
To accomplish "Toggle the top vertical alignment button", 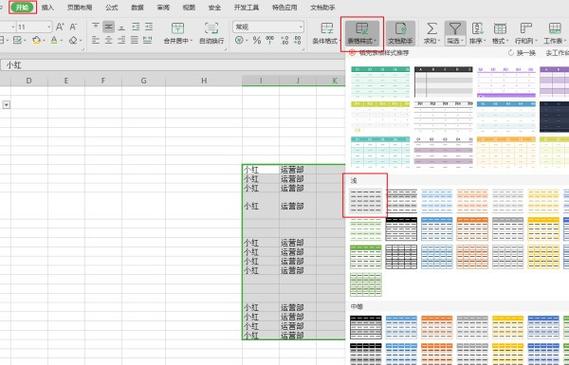I will coord(95,27).
